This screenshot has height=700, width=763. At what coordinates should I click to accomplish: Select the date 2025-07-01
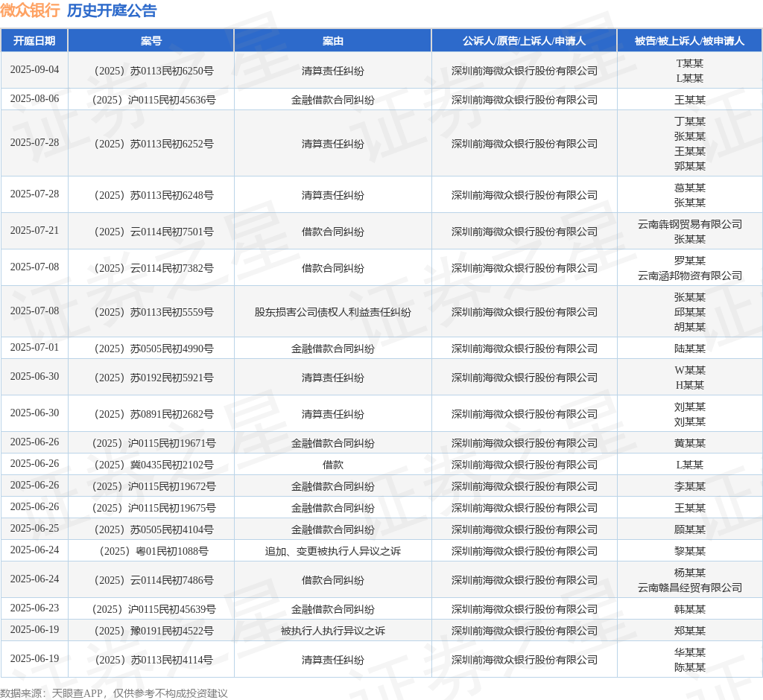(34, 347)
